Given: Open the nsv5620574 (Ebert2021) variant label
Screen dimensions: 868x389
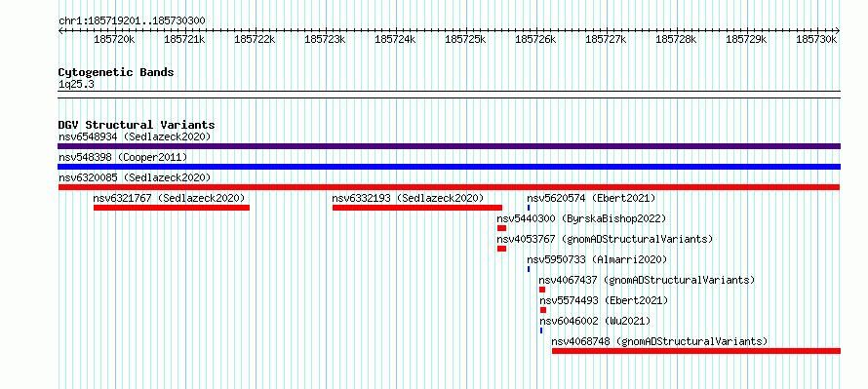Looking at the screenshot, I should [591, 198].
